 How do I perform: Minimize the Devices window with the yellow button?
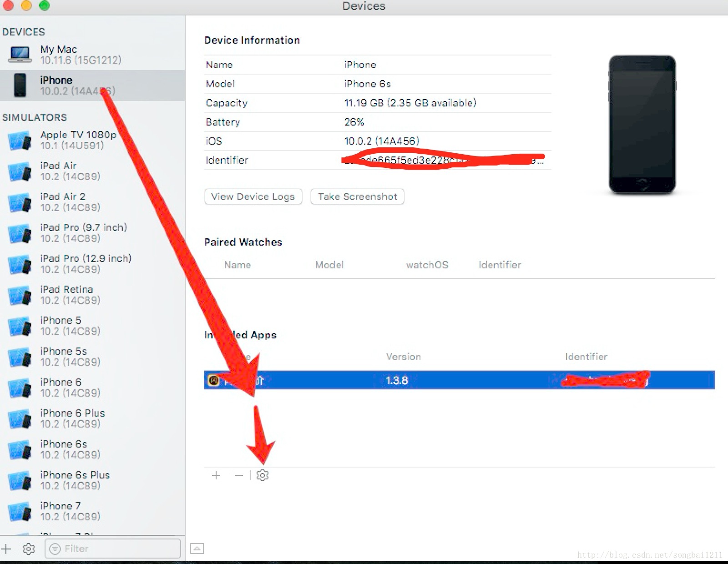click(x=26, y=5)
